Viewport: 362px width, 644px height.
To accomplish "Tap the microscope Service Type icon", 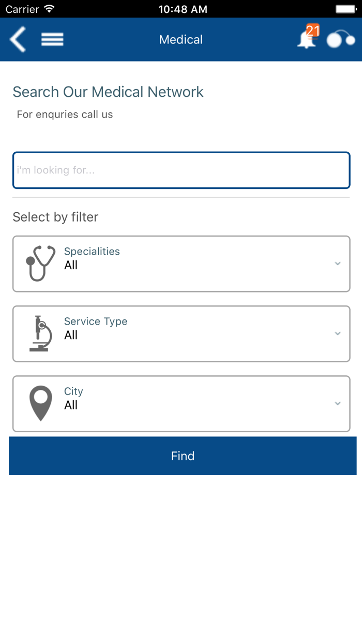I will tap(40, 333).
